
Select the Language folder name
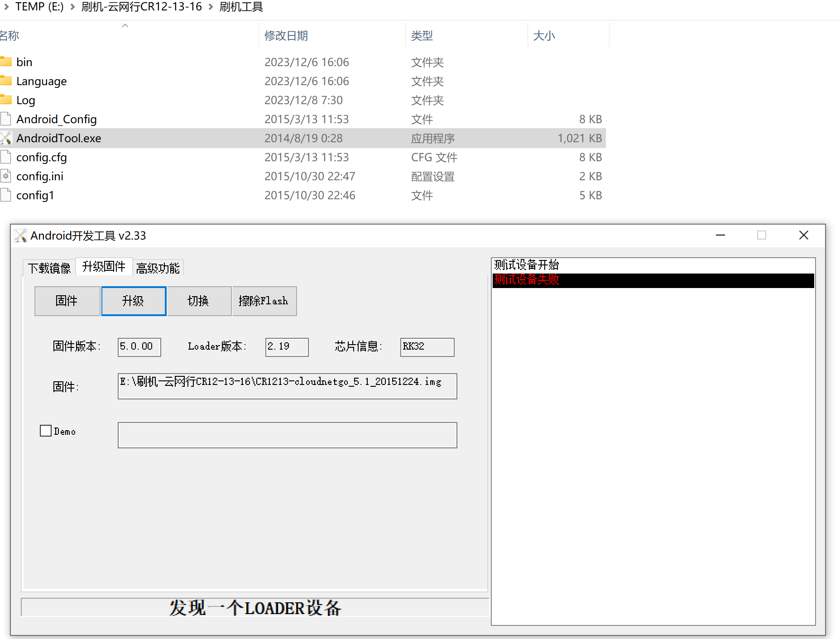(42, 81)
